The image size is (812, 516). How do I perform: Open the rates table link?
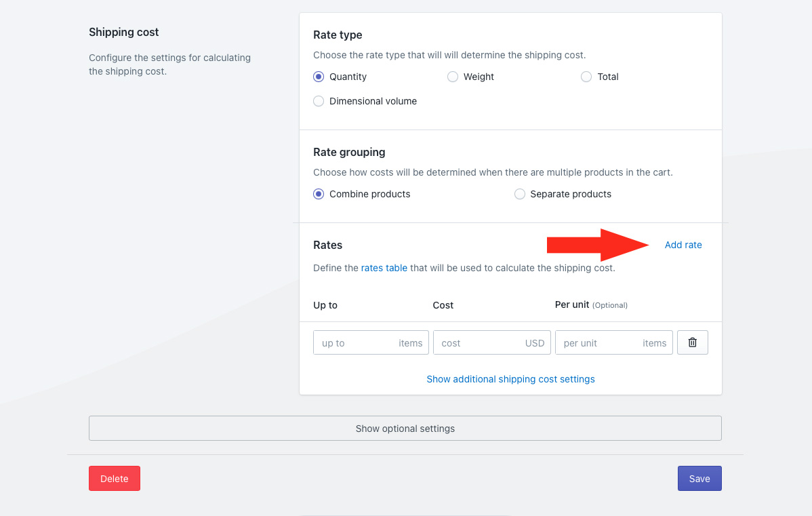[384, 268]
